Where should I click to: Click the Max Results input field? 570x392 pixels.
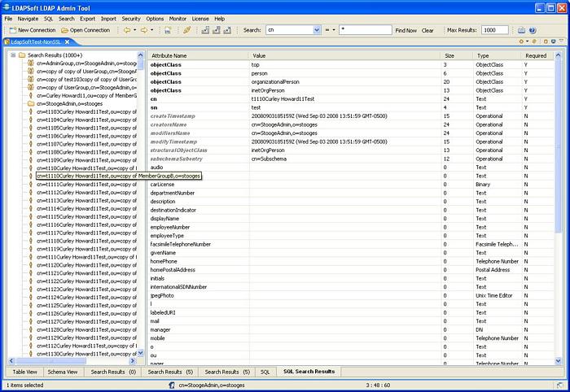point(495,30)
